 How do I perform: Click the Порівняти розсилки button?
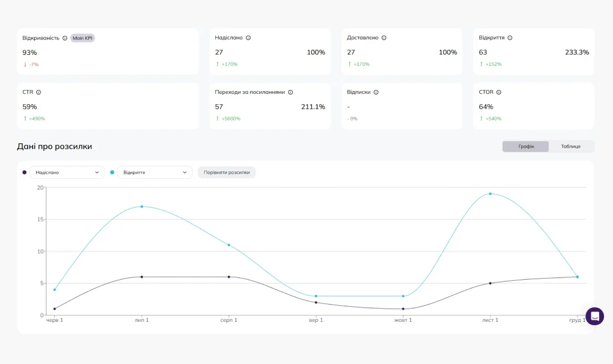coord(227,172)
